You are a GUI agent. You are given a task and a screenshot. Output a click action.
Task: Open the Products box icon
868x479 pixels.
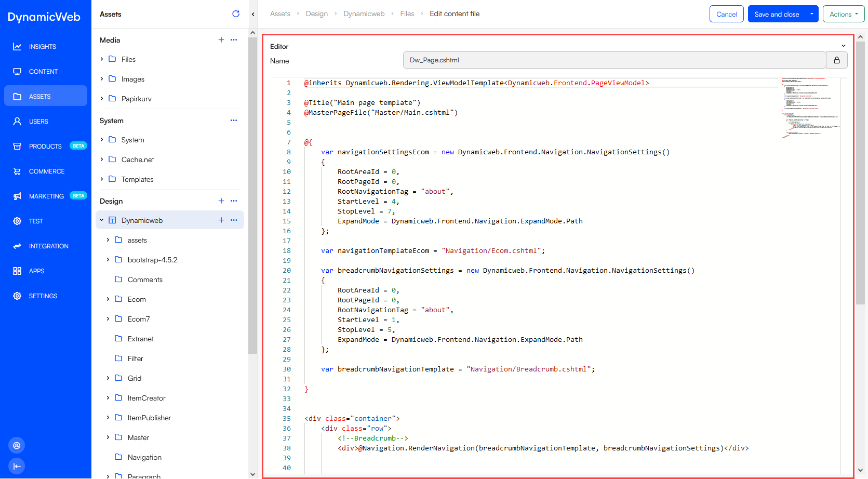[17, 147]
